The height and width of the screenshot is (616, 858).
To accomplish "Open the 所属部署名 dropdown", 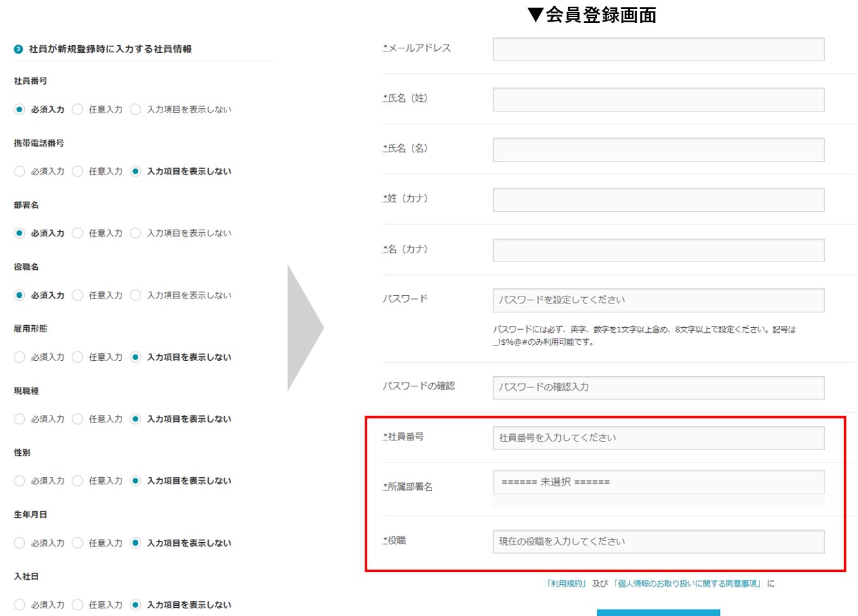I will [x=658, y=482].
